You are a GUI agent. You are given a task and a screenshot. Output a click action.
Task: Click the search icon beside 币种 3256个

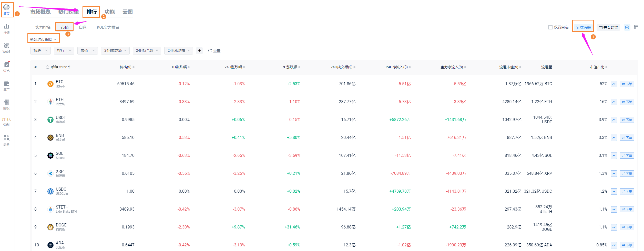(47, 67)
